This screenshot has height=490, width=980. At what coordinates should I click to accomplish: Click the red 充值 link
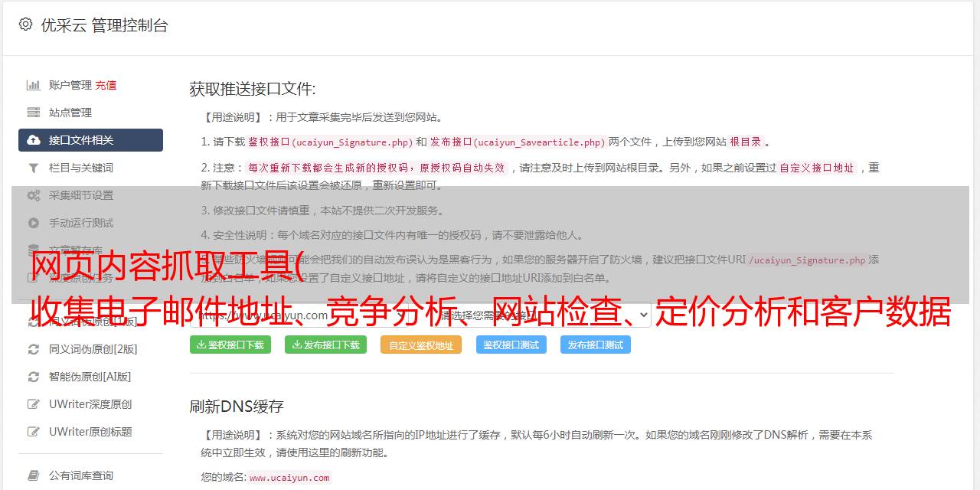point(106,85)
